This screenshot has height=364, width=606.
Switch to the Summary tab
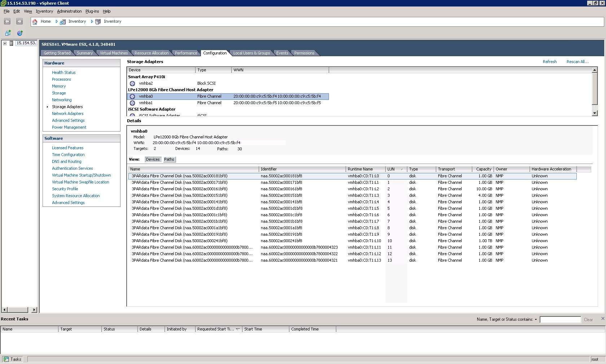coord(85,53)
